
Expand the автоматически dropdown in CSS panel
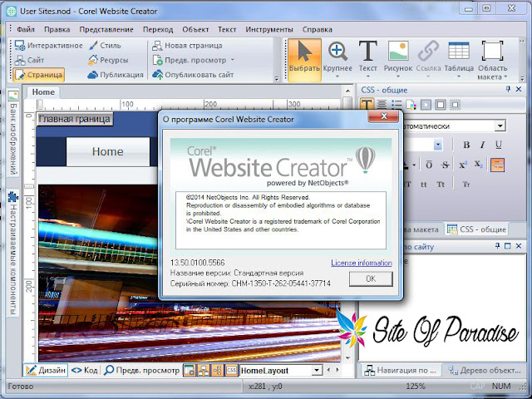[x=500, y=126]
